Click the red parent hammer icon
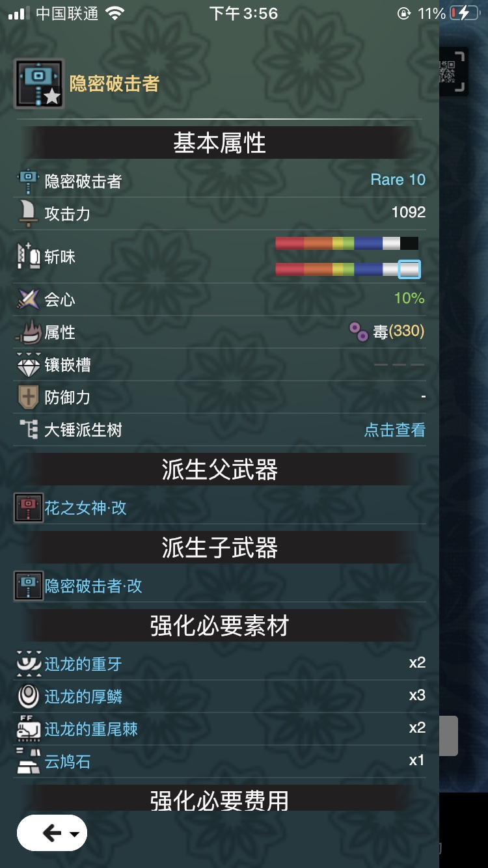 29,508
